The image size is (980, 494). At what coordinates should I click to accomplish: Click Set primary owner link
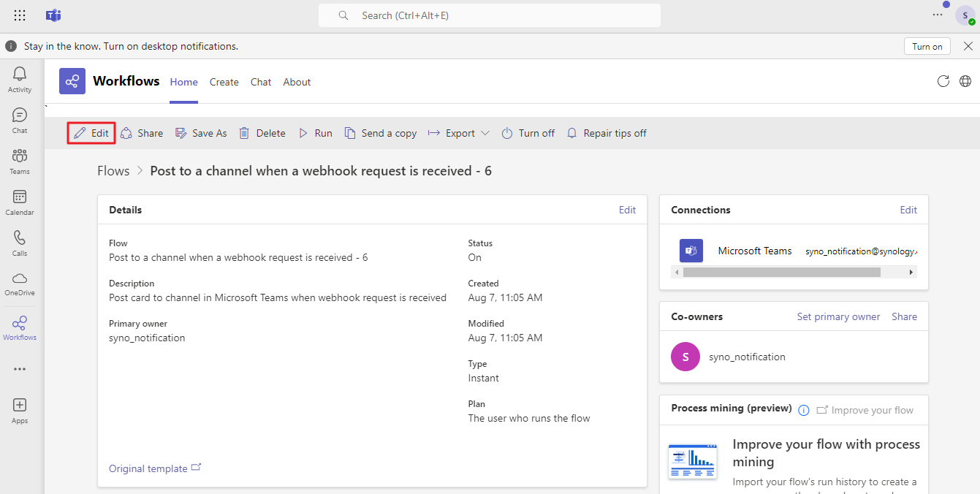[838, 316]
